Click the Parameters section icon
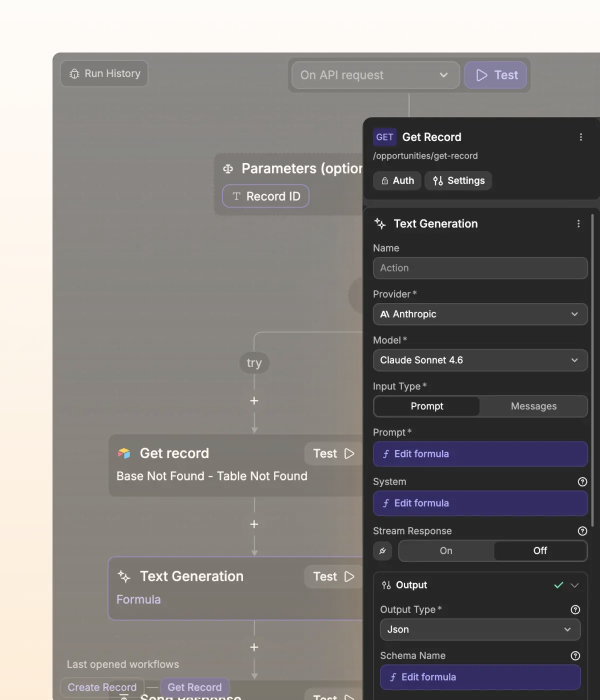Viewport: 600px width, 700px height. 228,168
